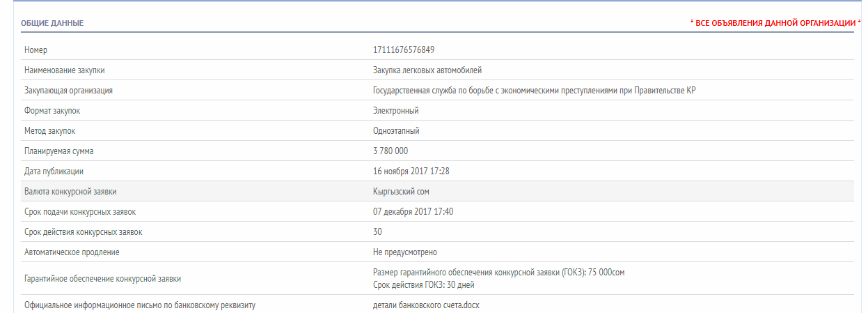Click publication date 16 ноября 2017 17:28
This screenshot has height=313, width=868.
(411, 171)
